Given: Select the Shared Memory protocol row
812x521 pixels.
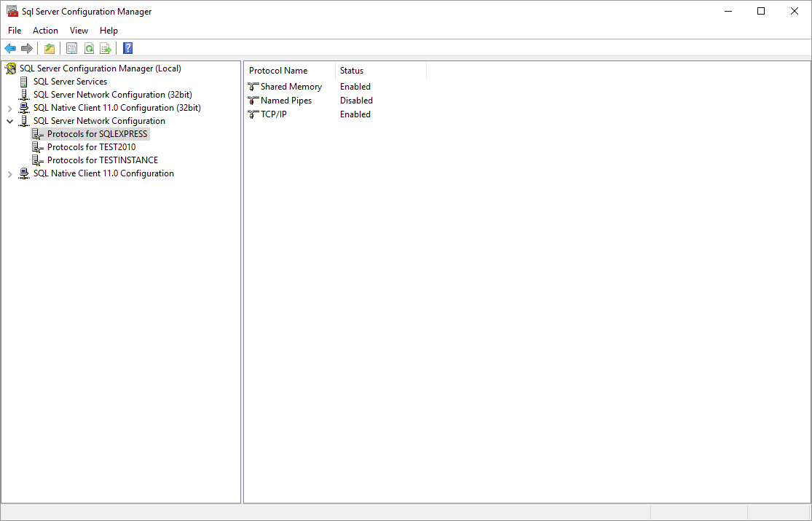Looking at the screenshot, I should (291, 86).
